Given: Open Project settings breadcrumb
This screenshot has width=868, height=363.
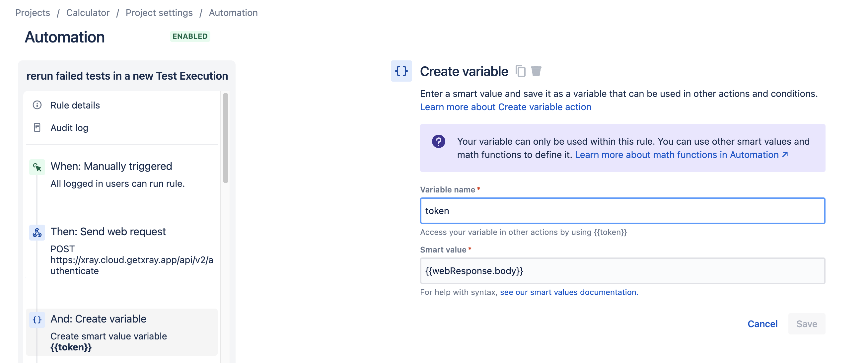Looking at the screenshot, I should tap(159, 13).
